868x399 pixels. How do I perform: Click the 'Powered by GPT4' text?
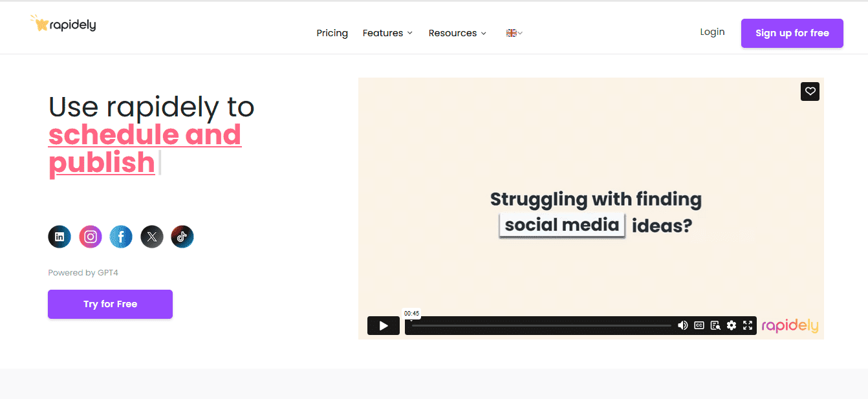(x=83, y=273)
